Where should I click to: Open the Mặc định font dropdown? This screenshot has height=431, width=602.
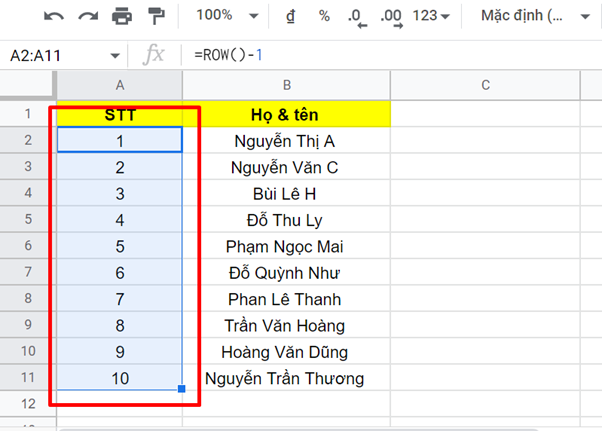535,16
